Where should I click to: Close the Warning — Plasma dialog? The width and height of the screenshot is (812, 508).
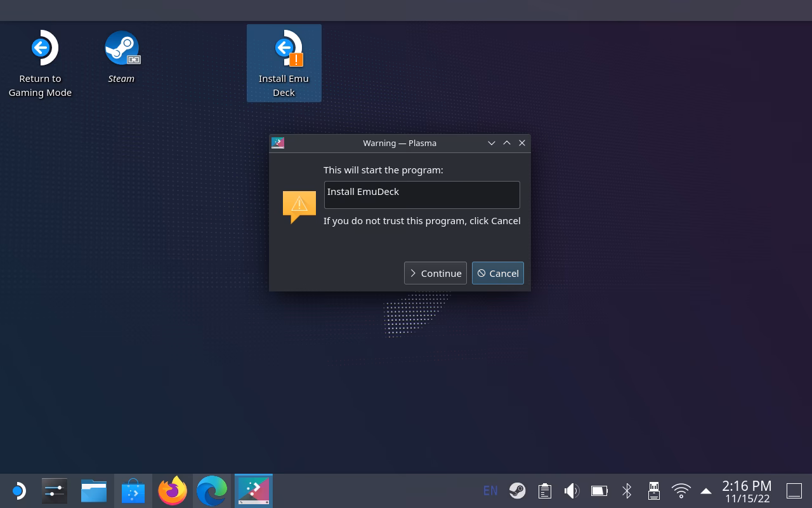coord(522,143)
